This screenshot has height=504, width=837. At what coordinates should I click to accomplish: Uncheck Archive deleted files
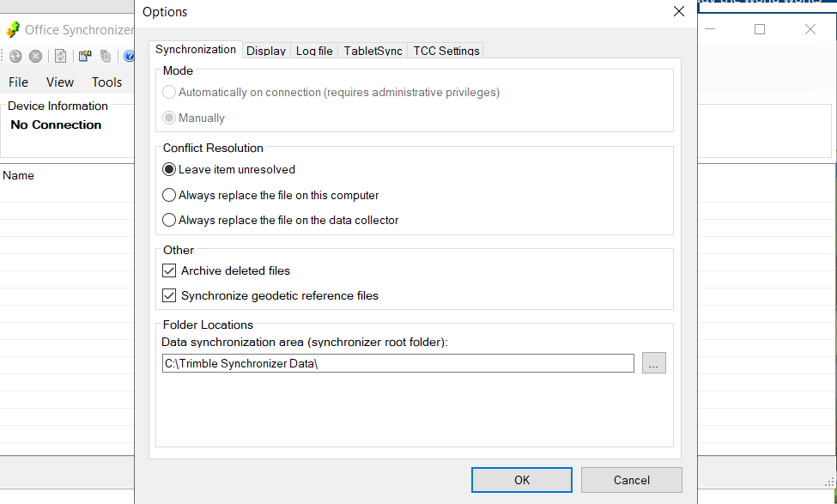[168, 270]
